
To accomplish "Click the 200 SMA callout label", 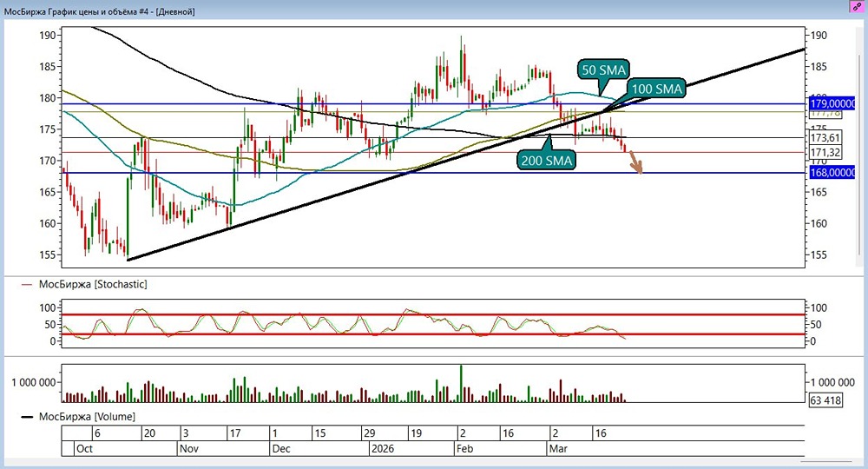I will (x=548, y=160).
